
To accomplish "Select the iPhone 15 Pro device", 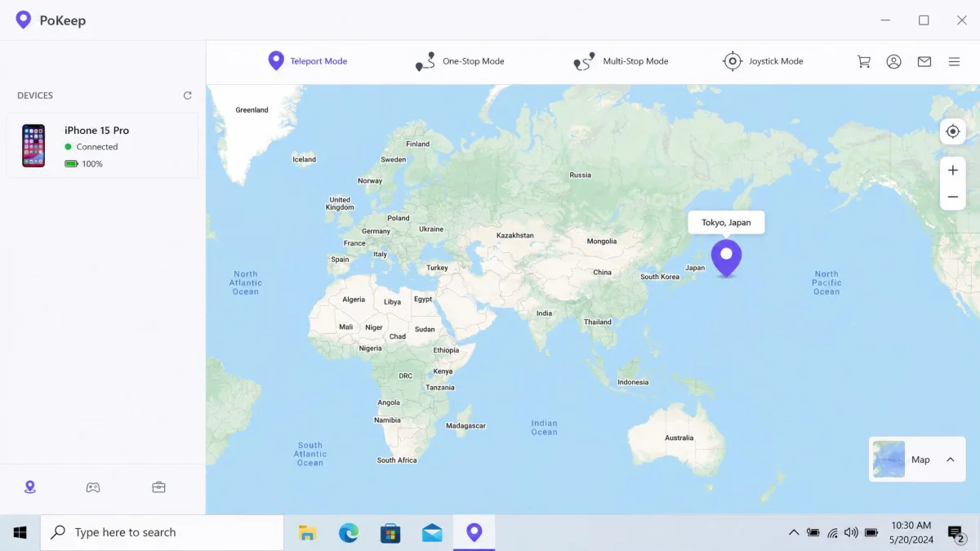I will [102, 145].
